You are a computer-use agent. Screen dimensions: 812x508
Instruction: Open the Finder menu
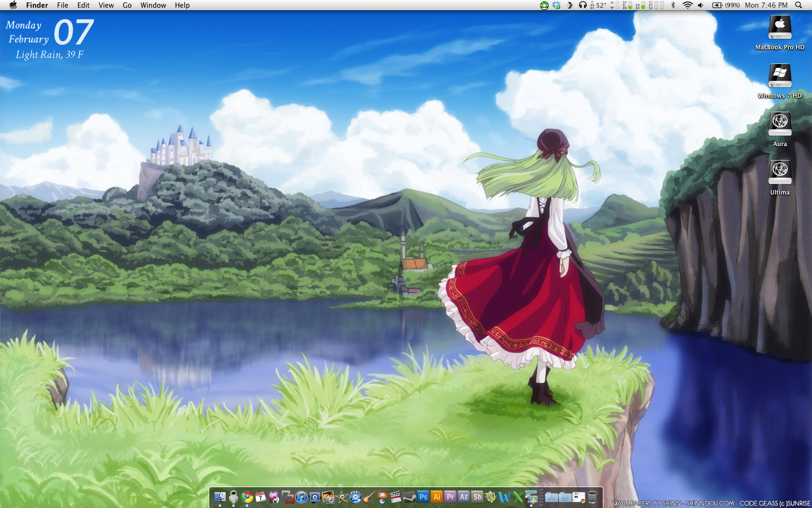click(x=37, y=5)
